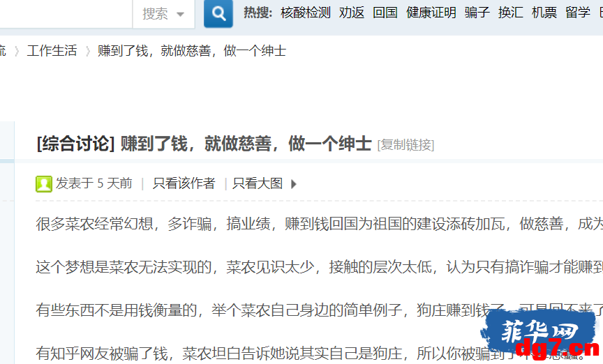Open hot search term 回国
The image size is (603, 364).
tap(385, 13)
